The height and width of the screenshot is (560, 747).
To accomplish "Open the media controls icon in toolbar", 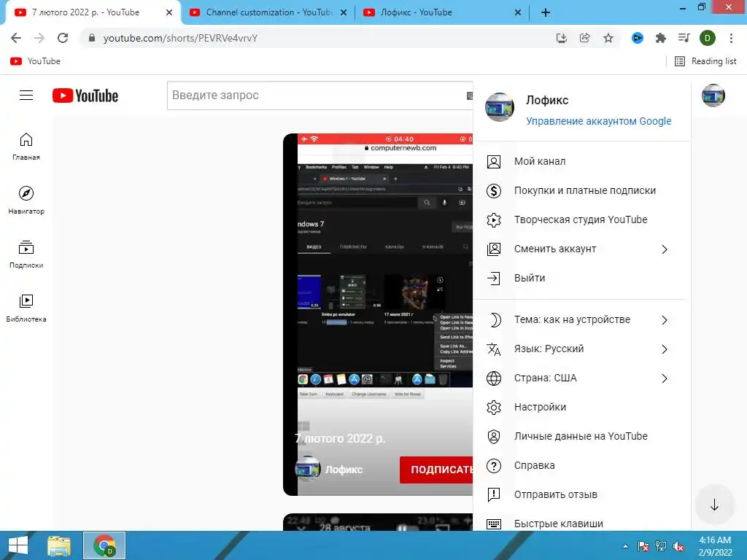I will click(684, 38).
